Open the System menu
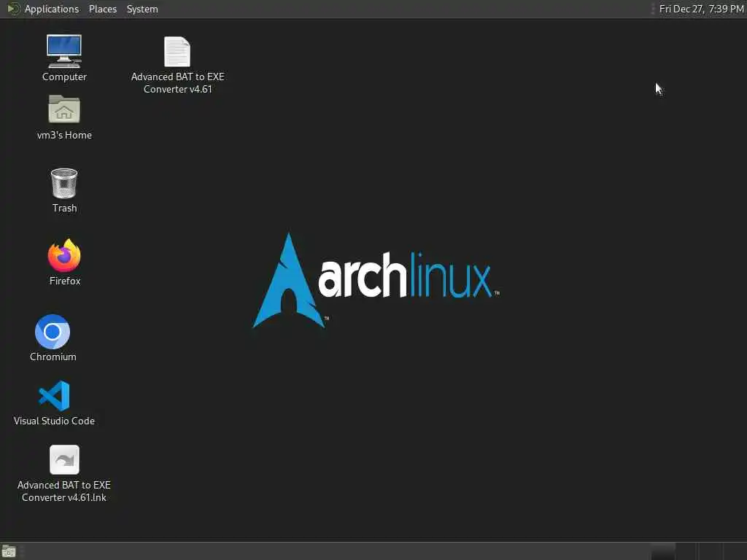Viewport: 747px width, 560px height. pyautogui.click(x=142, y=9)
